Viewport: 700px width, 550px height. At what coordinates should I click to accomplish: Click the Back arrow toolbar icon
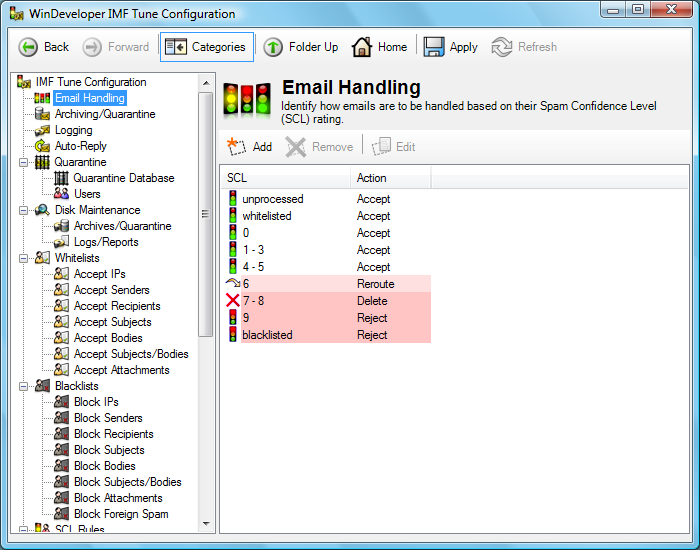tap(28, 47)
